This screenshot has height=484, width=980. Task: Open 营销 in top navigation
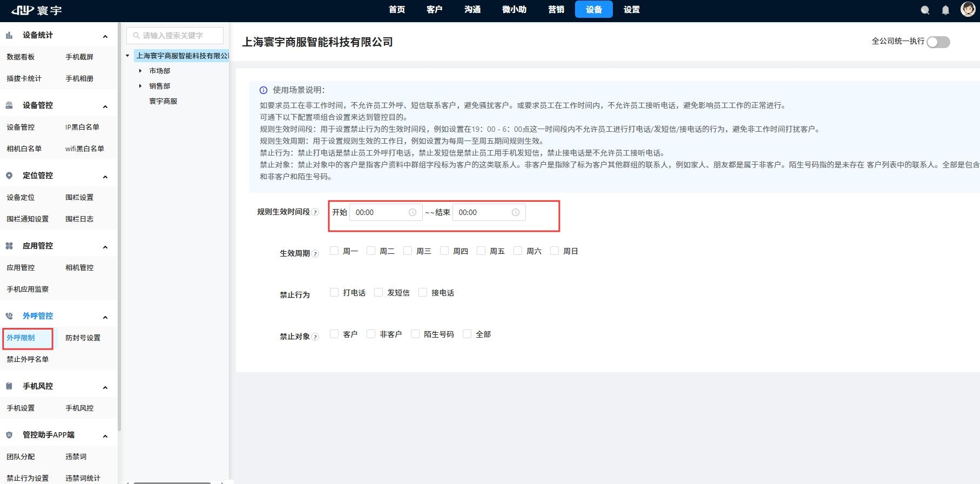click(556, 10)
